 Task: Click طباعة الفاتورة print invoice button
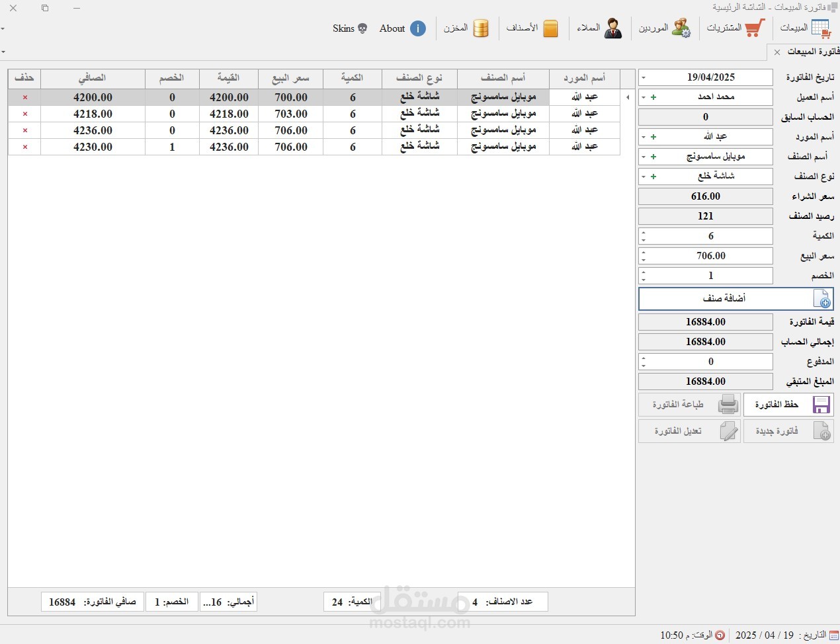[x=689, y=404]
